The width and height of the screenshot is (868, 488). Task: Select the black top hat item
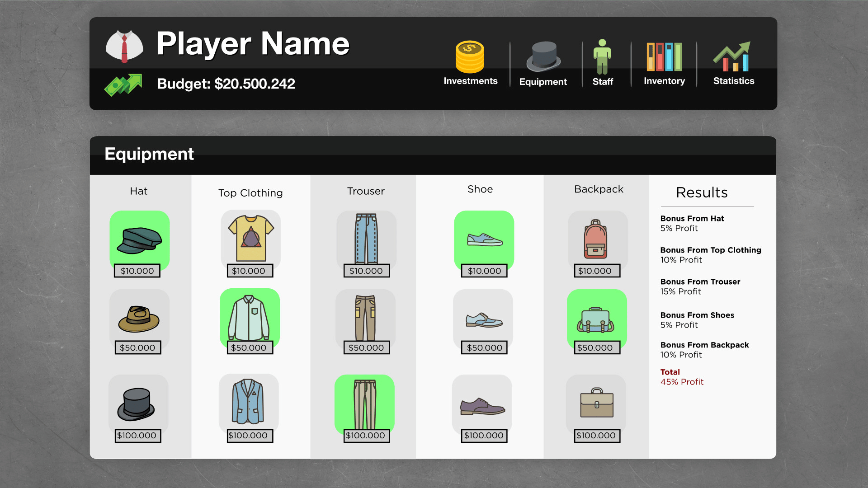[x=136, y=404]
